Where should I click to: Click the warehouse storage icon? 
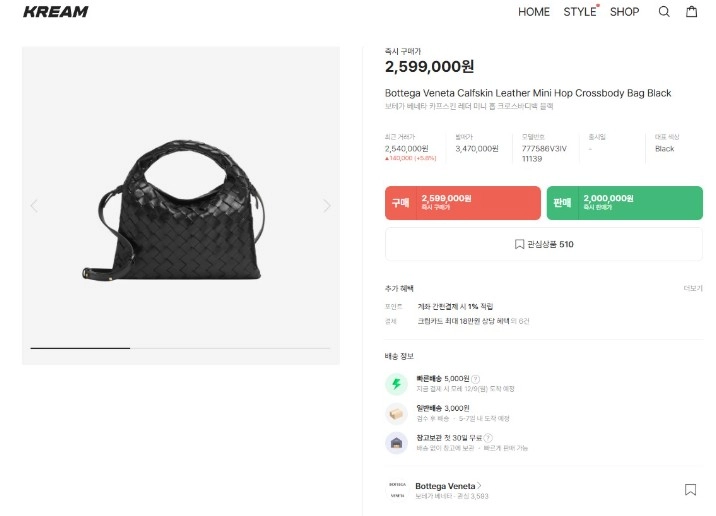point(397,442)
